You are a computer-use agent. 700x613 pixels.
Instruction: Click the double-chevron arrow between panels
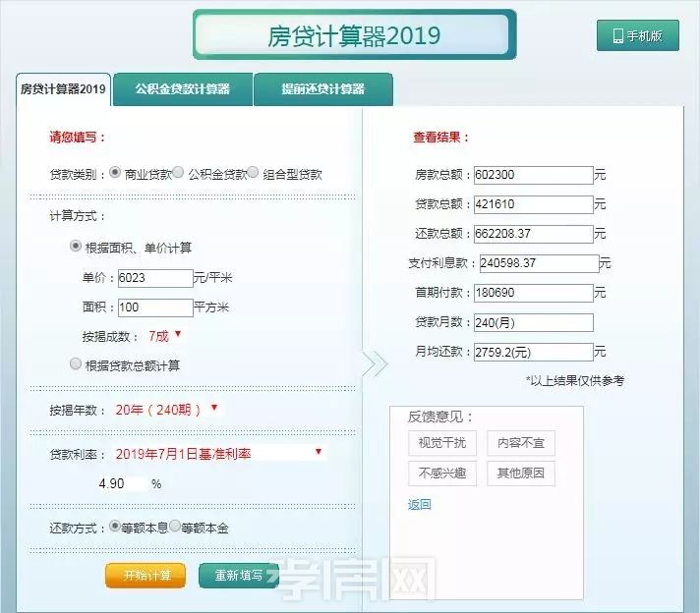point(375,364)
